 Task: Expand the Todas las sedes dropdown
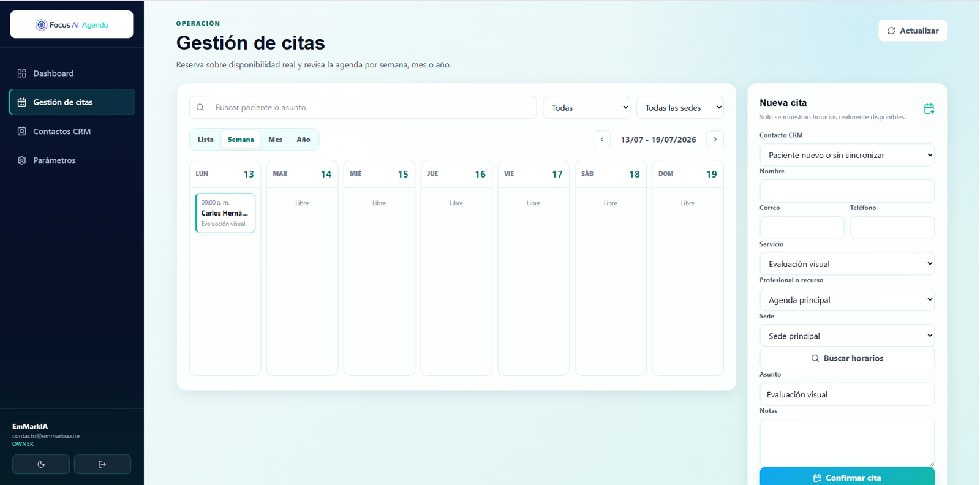(x=680, y=107)
